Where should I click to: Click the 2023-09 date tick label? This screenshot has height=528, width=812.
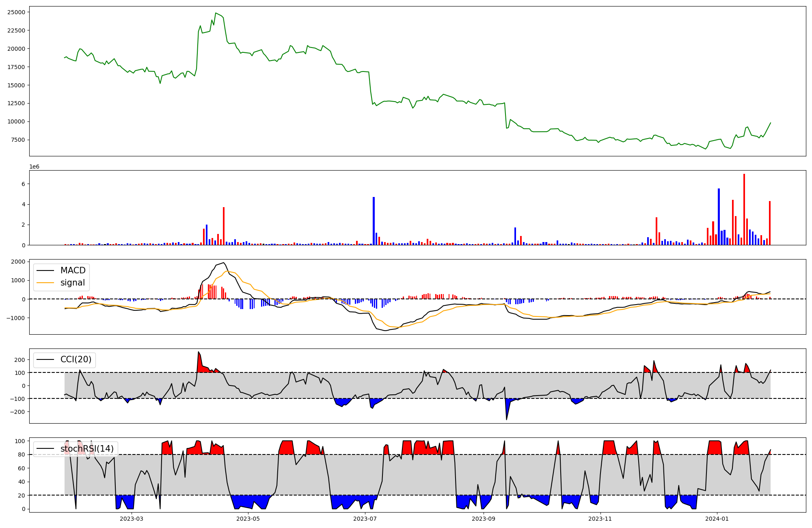(x=484, y=519)
